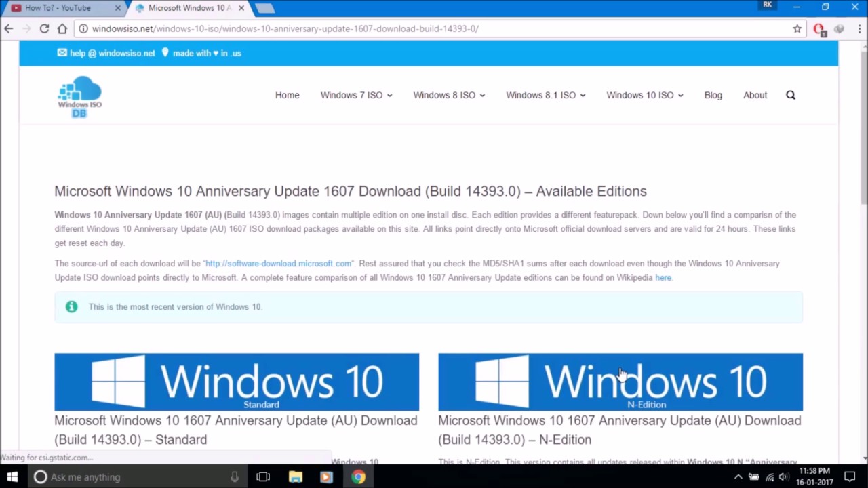Image resolution: width=868 pixels, height=488 pixels.
Task: Click the red Opera-style extension icon
Action: [x=819, y=29]
